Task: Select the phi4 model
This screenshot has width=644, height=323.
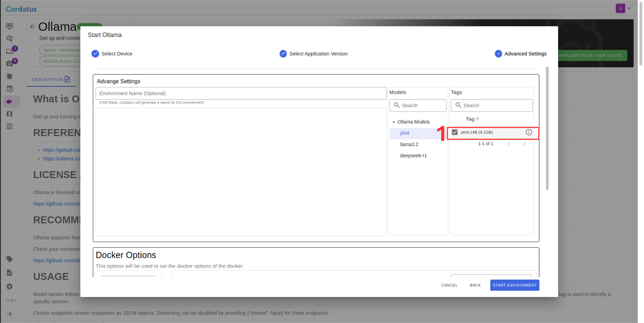Action: pyautogui.click(x=404, y=133)
